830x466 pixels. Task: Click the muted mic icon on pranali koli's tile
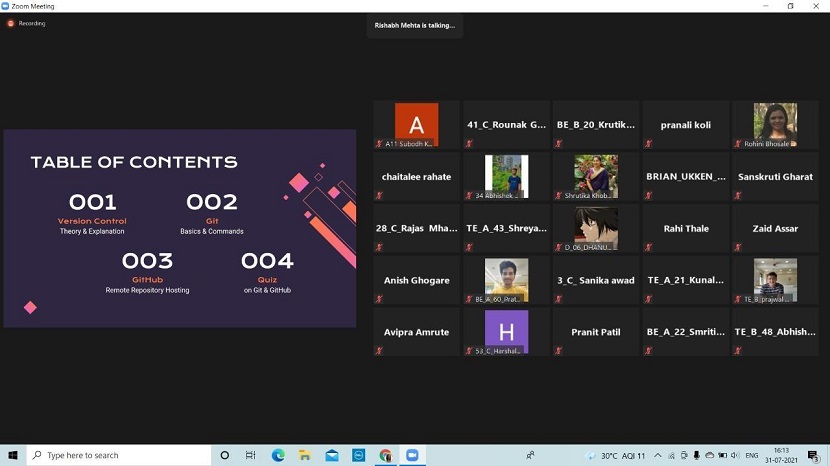[x=648, y=144]
